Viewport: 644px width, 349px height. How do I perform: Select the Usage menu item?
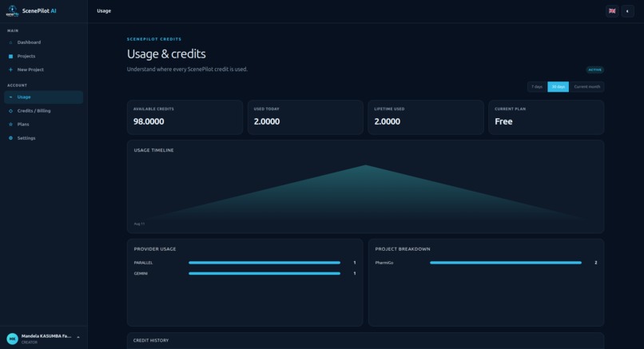click(x=43, y=97)
